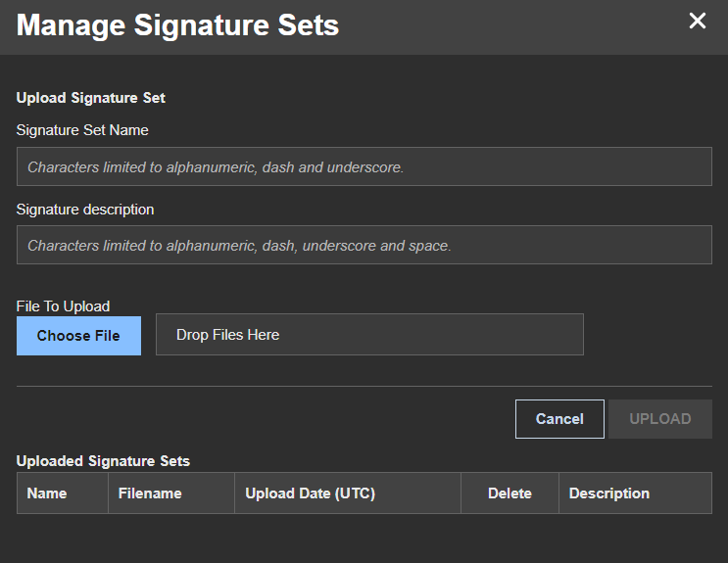Click the Manage Signature Sets title
The height and width of the screenshot is (563, 728).
pos(177,24)
